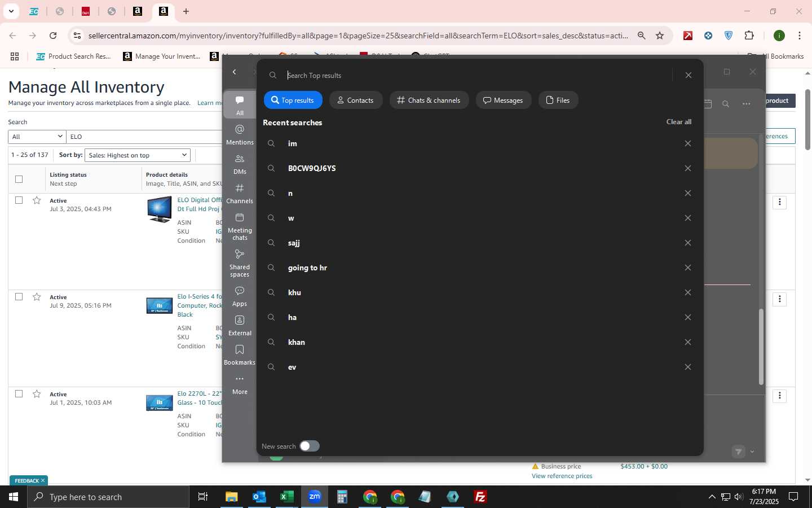812x508 pixels.
Task: Open Meeting chats in the sidebar
Action: 240,226
